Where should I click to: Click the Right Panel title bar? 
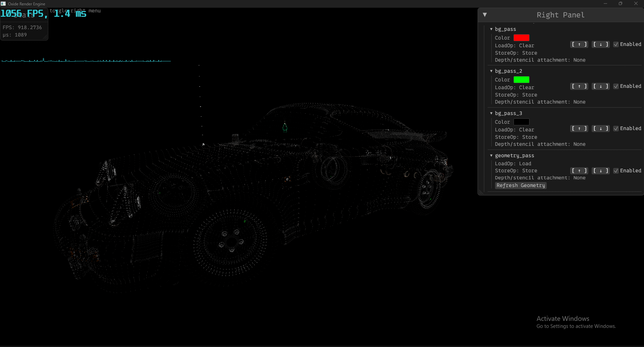[x=560, y=15]
